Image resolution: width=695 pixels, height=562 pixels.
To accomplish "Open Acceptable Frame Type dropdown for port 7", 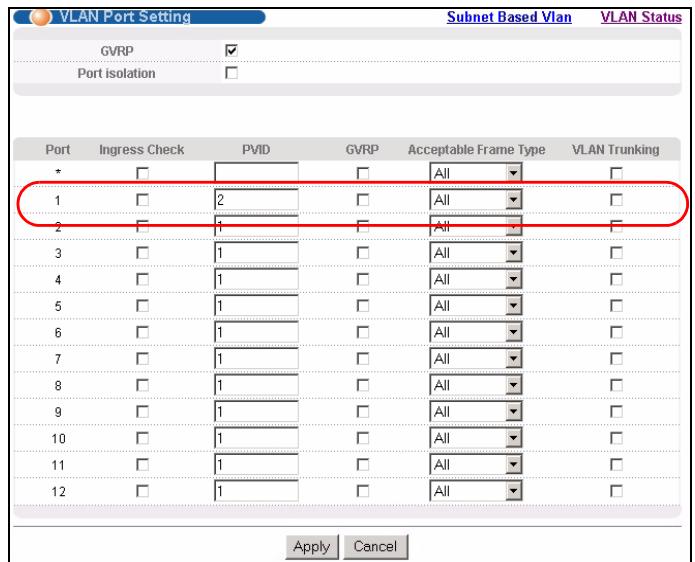I will pyautogui.click(x=476, y=359).
